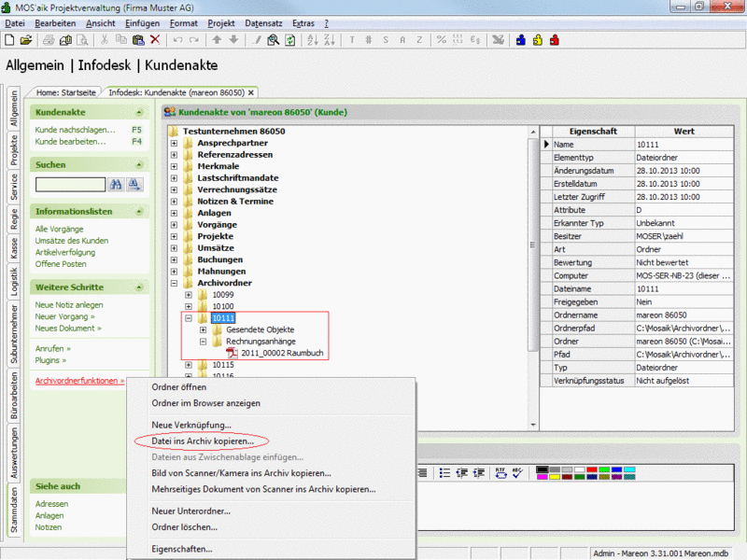Click the Archivordnerfunktionen link

[x=79, y=381]
